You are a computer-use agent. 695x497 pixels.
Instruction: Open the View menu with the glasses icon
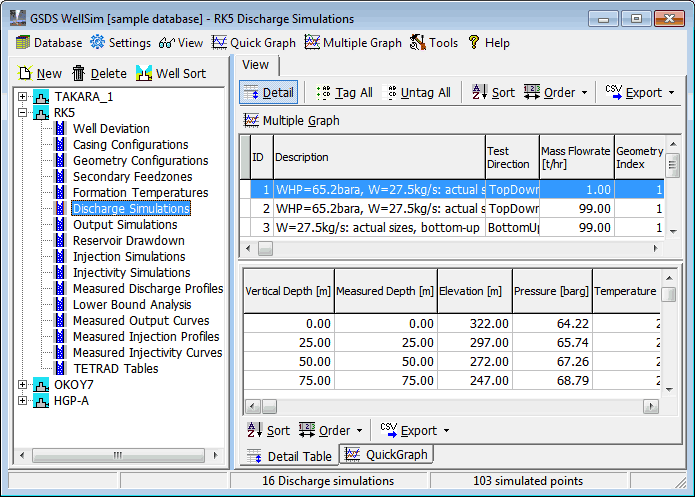pos(181,43)
